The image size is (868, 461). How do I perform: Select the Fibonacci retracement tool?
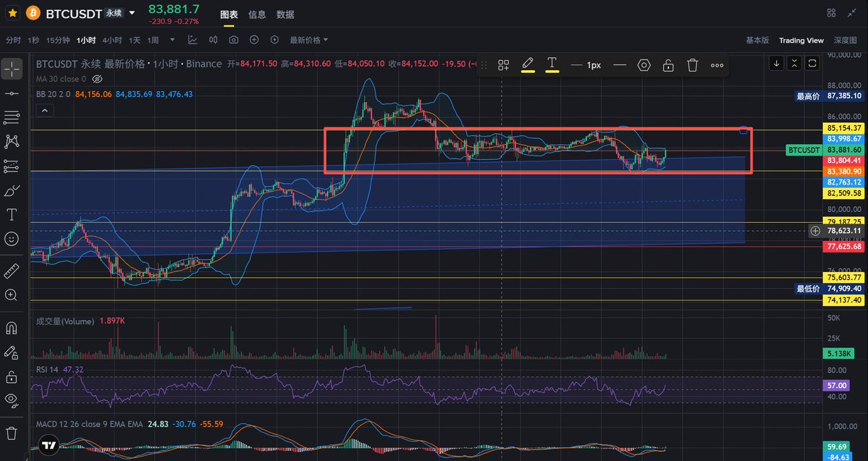pyautogui.click(x=12, y=166)
